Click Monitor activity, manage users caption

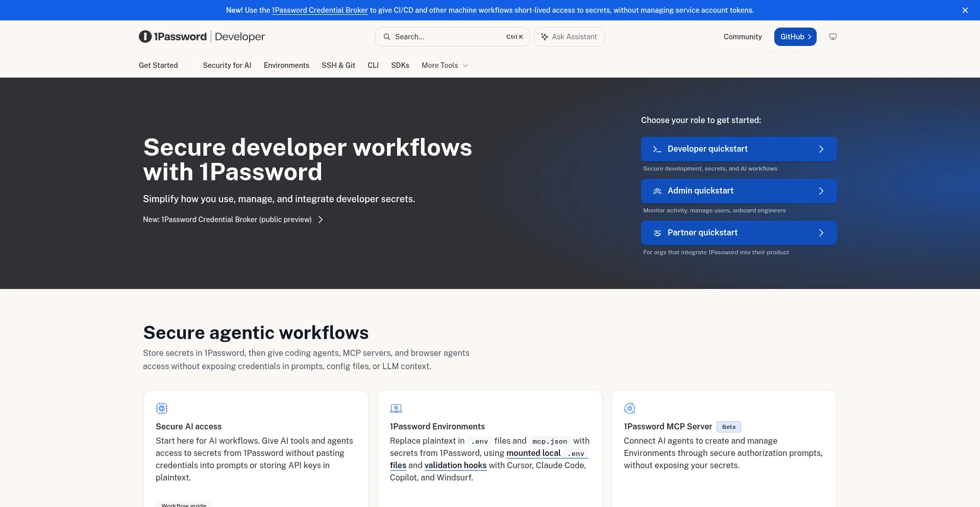click(714, 210)
